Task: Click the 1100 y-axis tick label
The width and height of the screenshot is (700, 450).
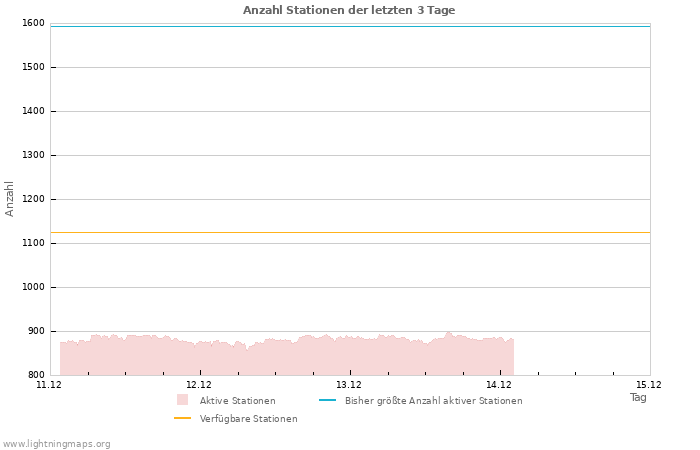Action: tap(33, 243)
